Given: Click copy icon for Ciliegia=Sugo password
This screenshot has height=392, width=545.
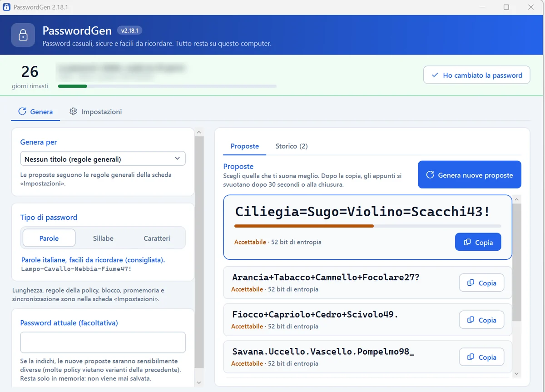Looking at the screenshot, I should (x=467, y=242).
